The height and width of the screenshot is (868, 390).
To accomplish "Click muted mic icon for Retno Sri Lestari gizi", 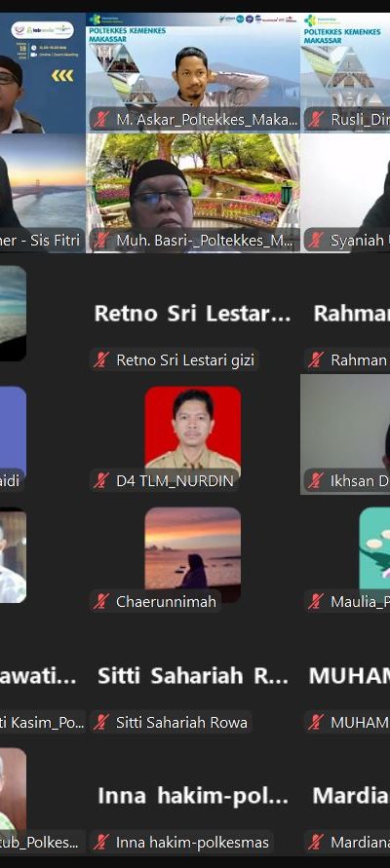I will pyautogui.click(x=100, y=360).
